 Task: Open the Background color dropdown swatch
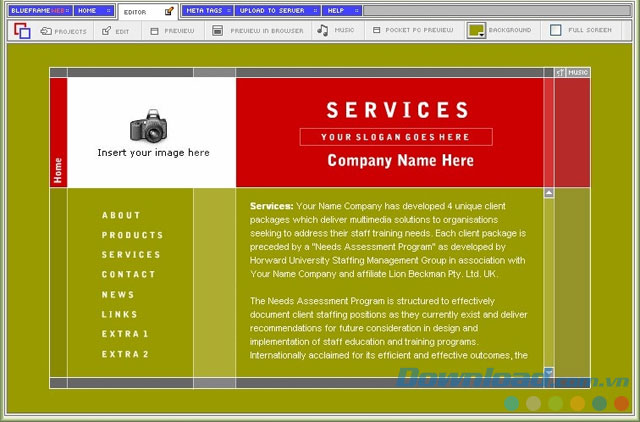tap(476, 31)
